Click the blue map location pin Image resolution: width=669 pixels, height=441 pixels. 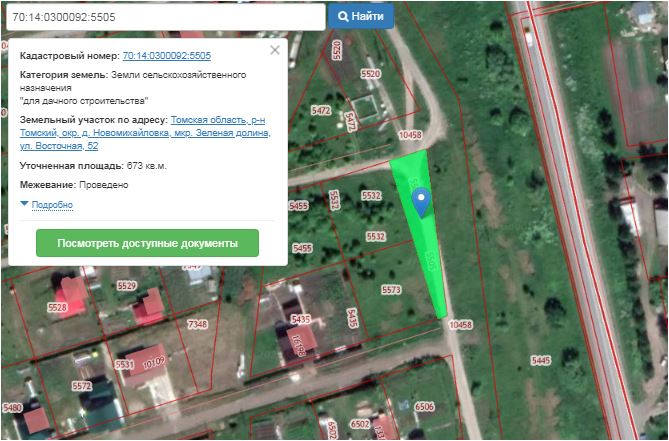coord(422,202)
